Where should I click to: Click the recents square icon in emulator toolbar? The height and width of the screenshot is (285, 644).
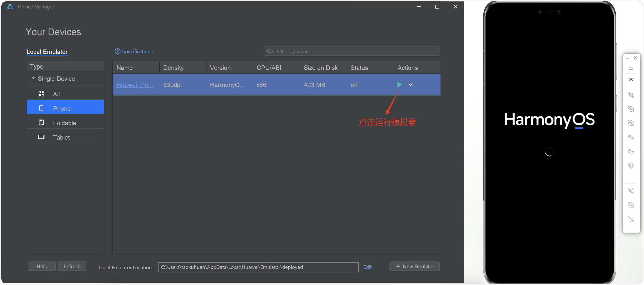[x=631, y=219]
